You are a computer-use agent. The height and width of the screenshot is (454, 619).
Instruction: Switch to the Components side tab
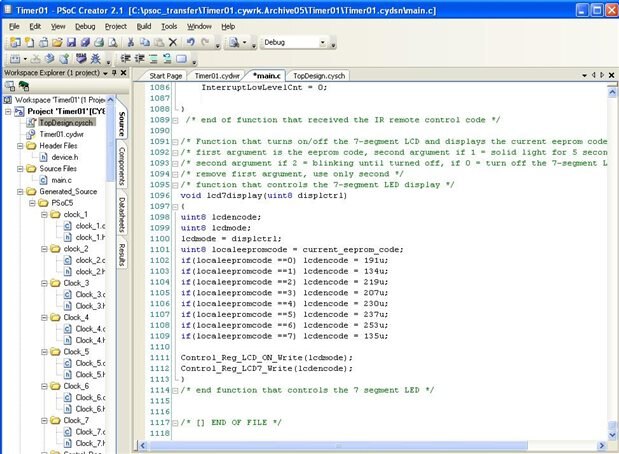point(121,164)
